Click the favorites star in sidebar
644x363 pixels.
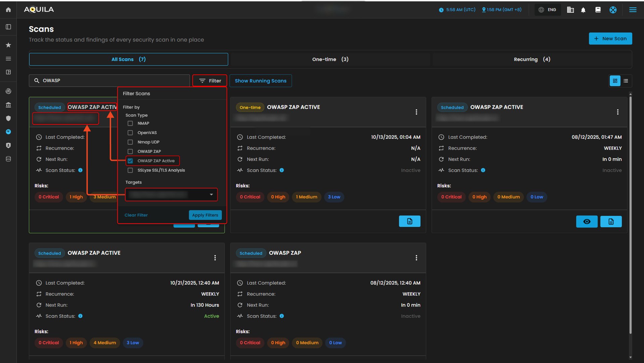(x=8, y=45)
